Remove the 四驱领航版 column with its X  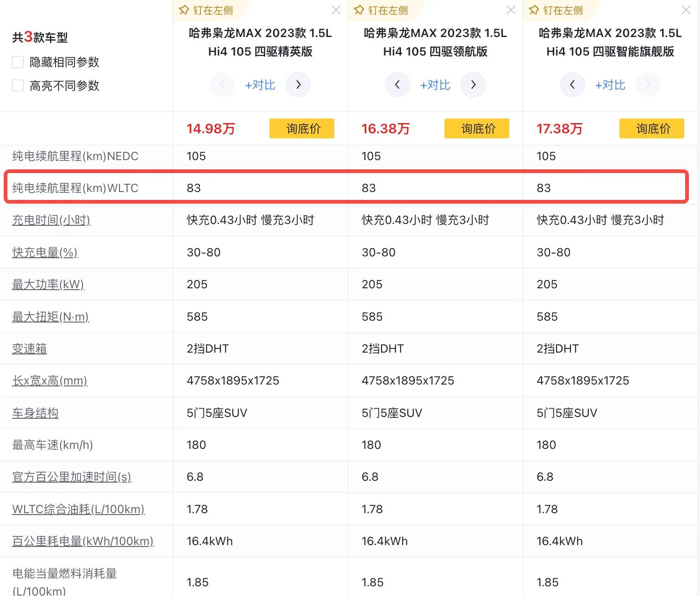[x=511, y=10]
